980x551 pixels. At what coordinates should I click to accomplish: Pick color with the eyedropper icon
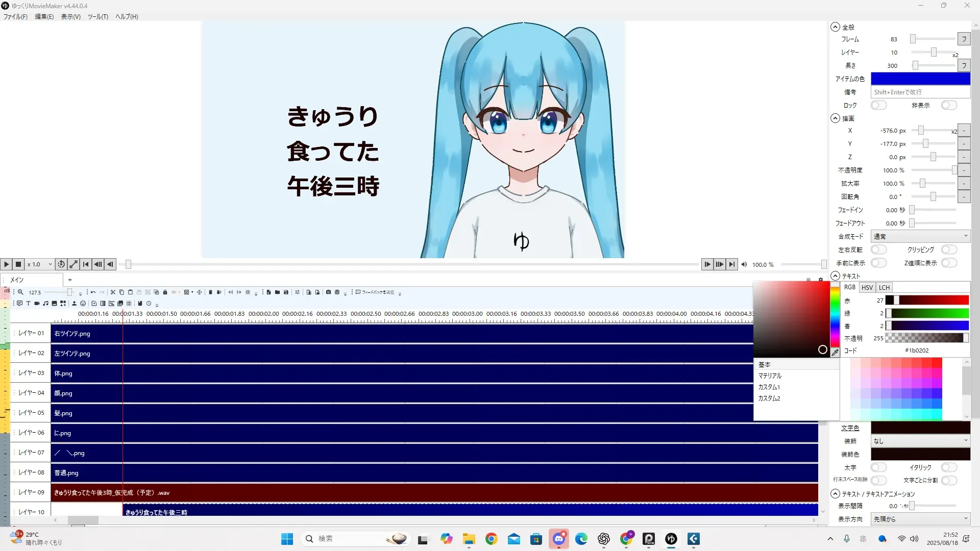coord(835,352)
